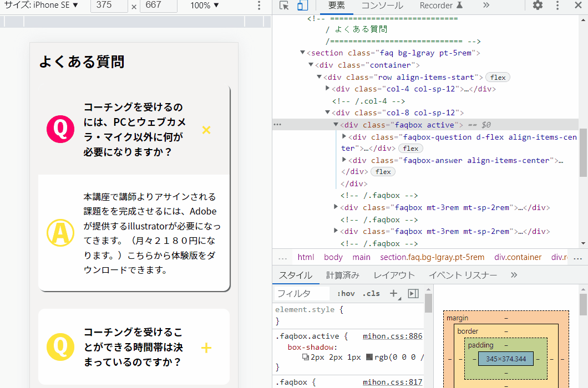This screenshot has width=588, height=388.
Task: Switch to the 要素 tab
Action: (336, 6)
